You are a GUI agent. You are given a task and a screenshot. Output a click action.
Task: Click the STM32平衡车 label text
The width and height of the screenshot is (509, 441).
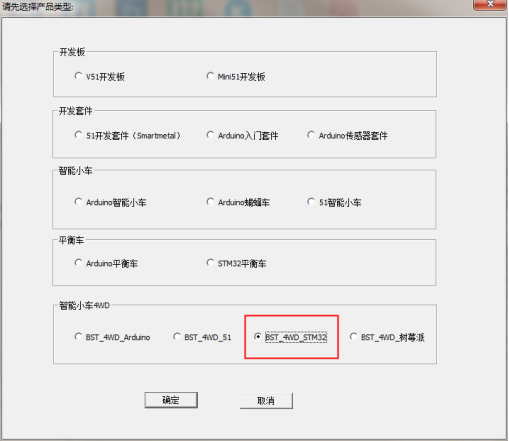[242, 264]
